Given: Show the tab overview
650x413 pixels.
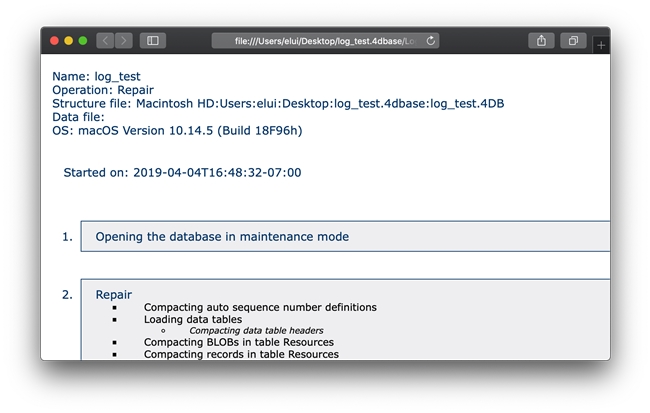Looking at the screenshot, I should (573, 41).
